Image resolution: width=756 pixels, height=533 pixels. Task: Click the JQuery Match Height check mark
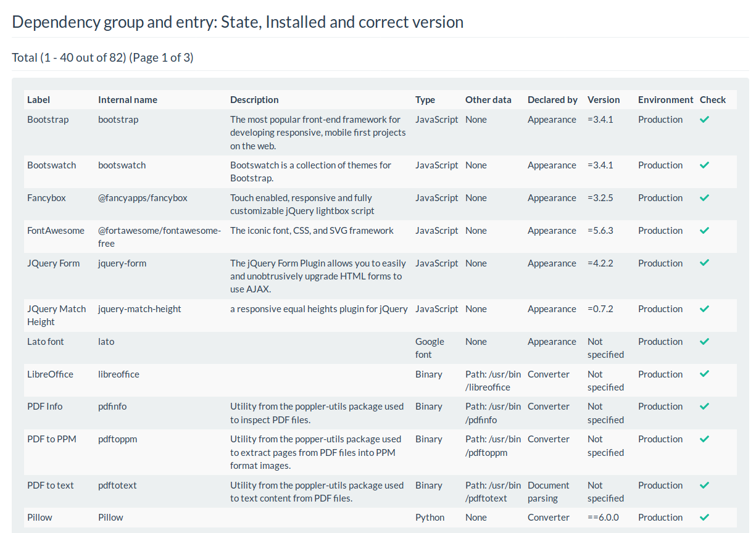(704, 308)
